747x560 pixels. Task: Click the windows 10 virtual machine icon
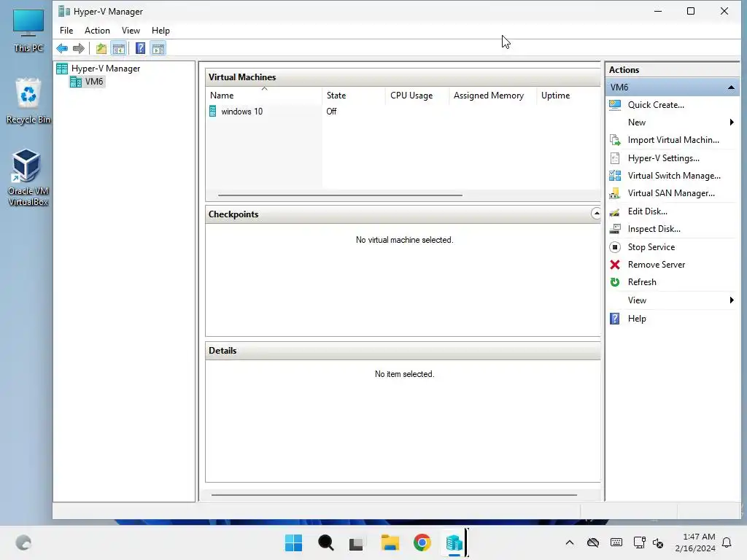[x=213, y=112]
